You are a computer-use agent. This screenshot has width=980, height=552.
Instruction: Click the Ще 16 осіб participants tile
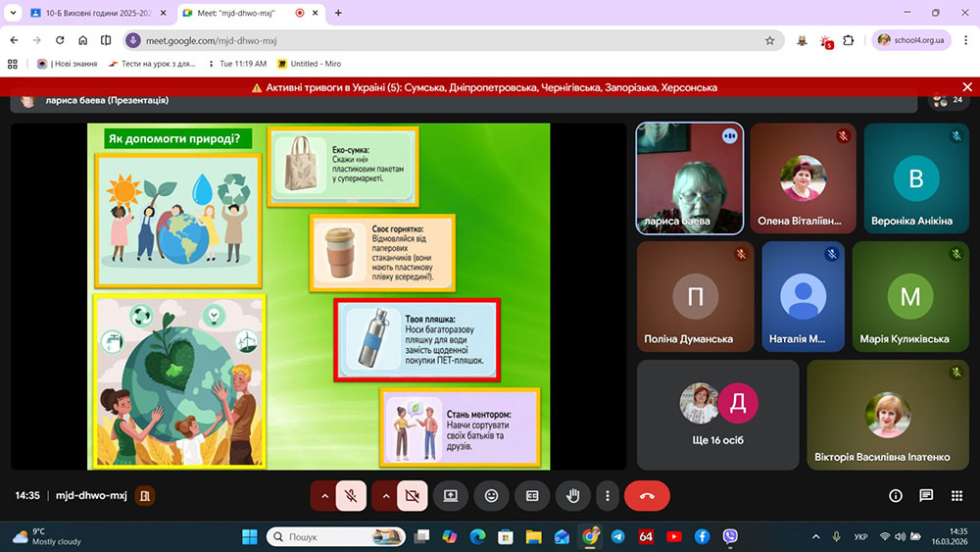click(x=717, y=415)
